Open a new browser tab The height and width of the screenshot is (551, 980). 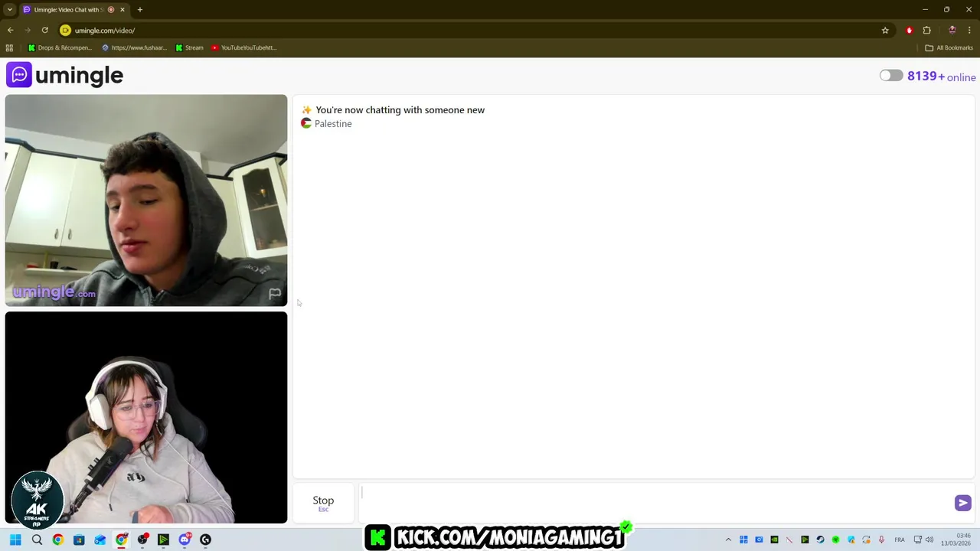[140, 10]
